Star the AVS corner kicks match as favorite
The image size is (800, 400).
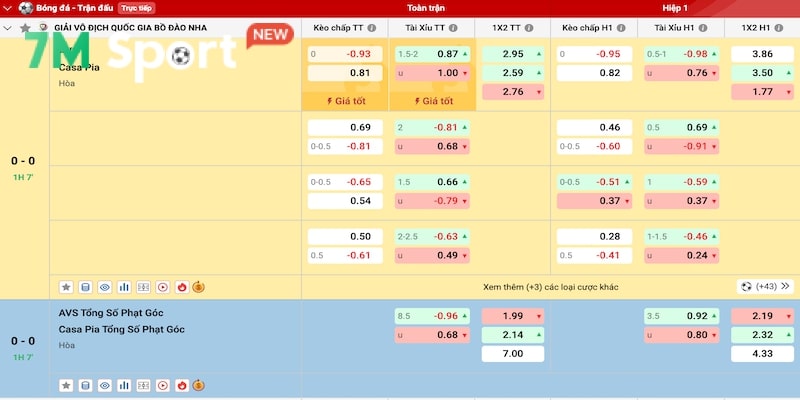(66, 385)
